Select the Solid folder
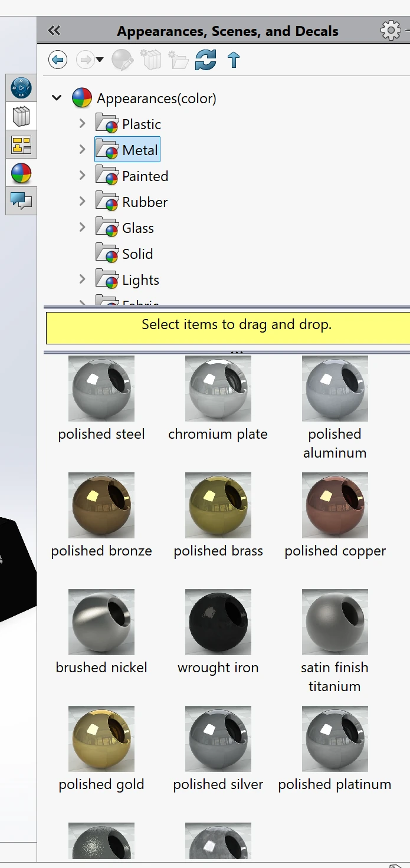This screenshot has height=868, width=410. [137, 254]
